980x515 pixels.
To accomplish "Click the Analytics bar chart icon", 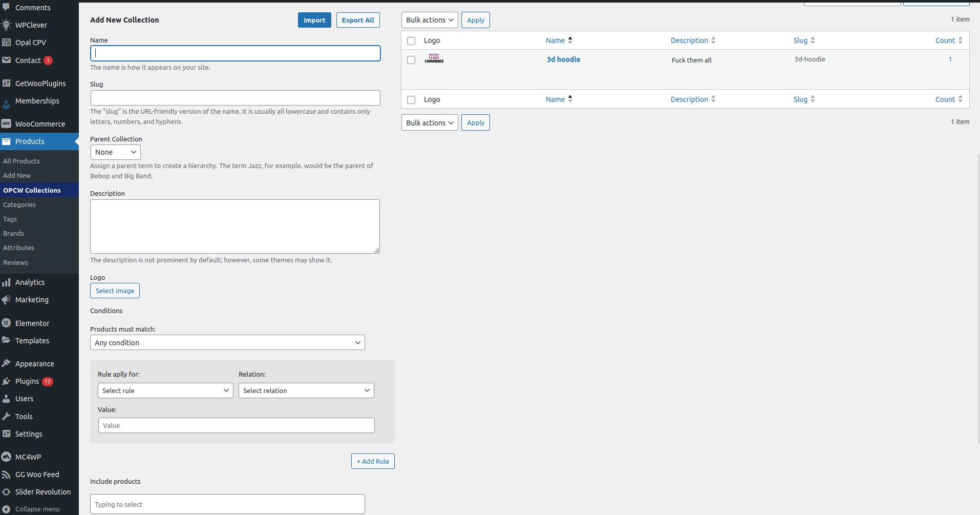I will (6, 282).
